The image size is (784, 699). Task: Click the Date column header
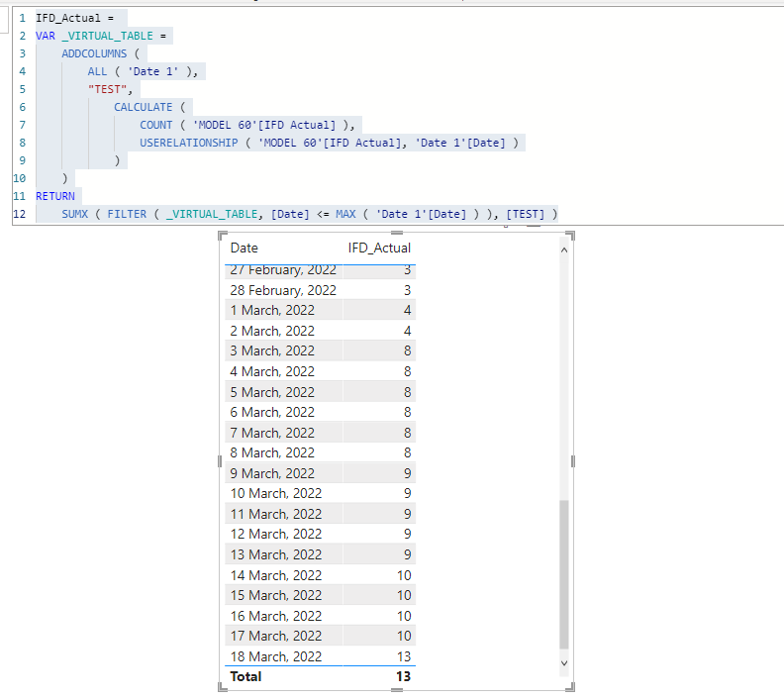[x=244, y=248]
